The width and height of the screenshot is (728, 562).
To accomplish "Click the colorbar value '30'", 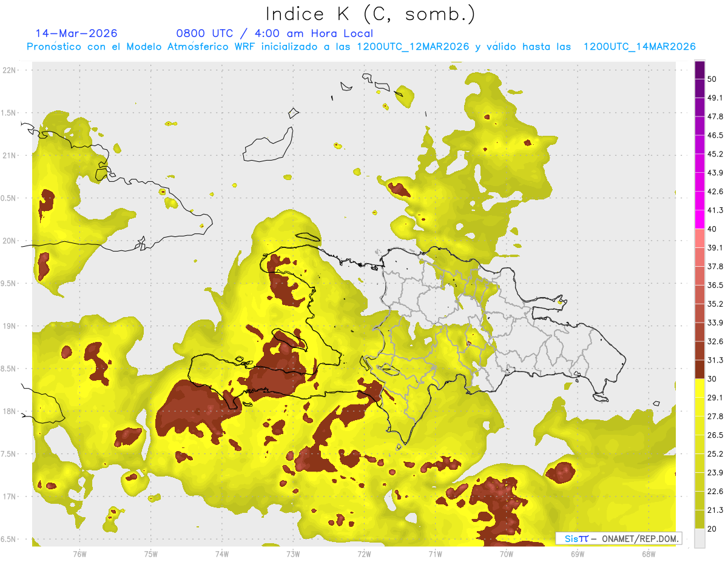I will coord(712,380).
